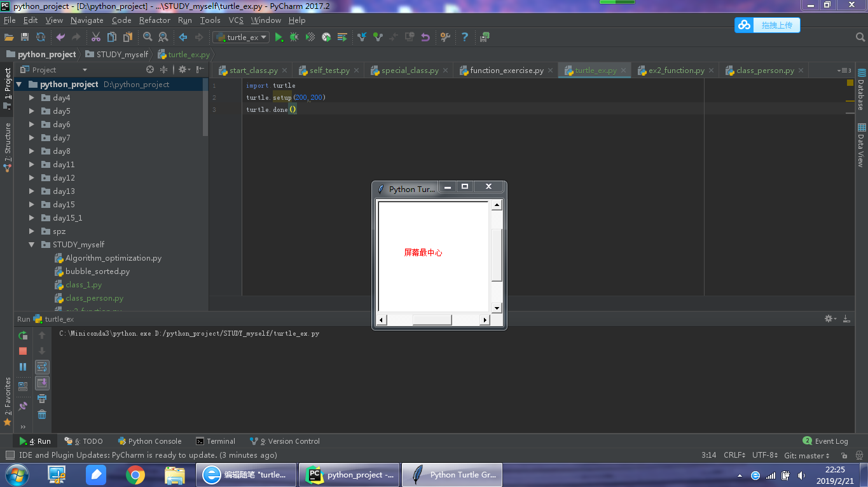
Task: Pause output in the Run panel
Action: [23, 367]
